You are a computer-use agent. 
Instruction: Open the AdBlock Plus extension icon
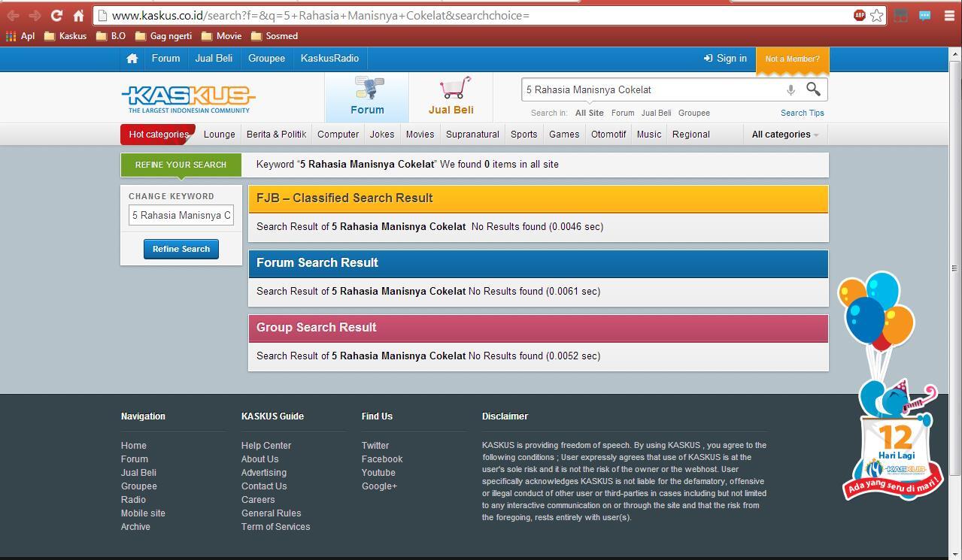[859, 15]
